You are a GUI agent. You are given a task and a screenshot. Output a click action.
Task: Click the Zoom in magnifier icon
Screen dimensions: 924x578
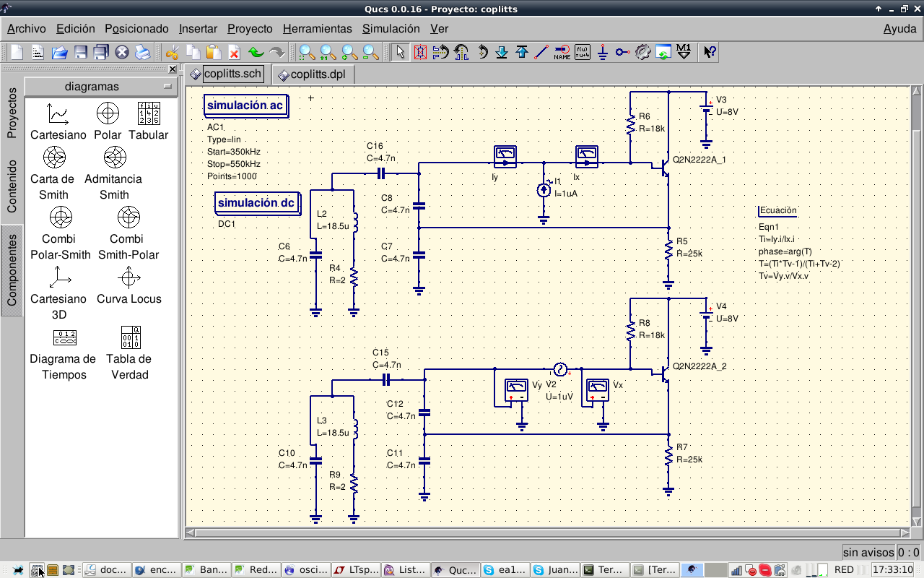(x=348, y=52)
